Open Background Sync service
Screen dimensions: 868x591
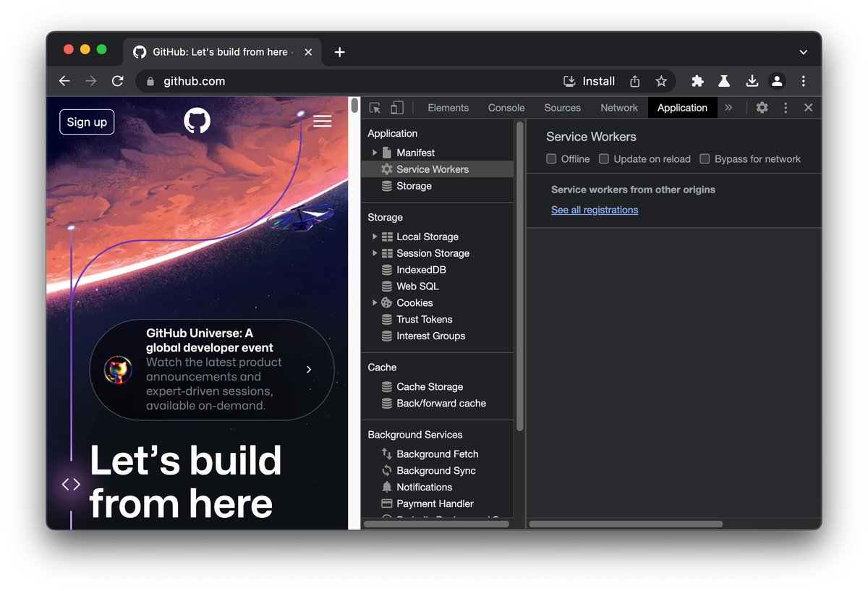[x=435, y=471]
